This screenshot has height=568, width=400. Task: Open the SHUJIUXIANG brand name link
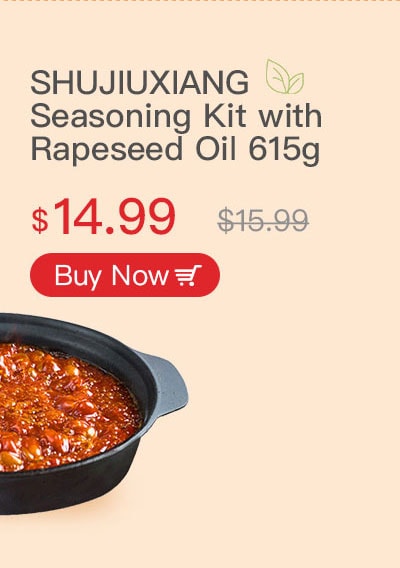[140, 83]
